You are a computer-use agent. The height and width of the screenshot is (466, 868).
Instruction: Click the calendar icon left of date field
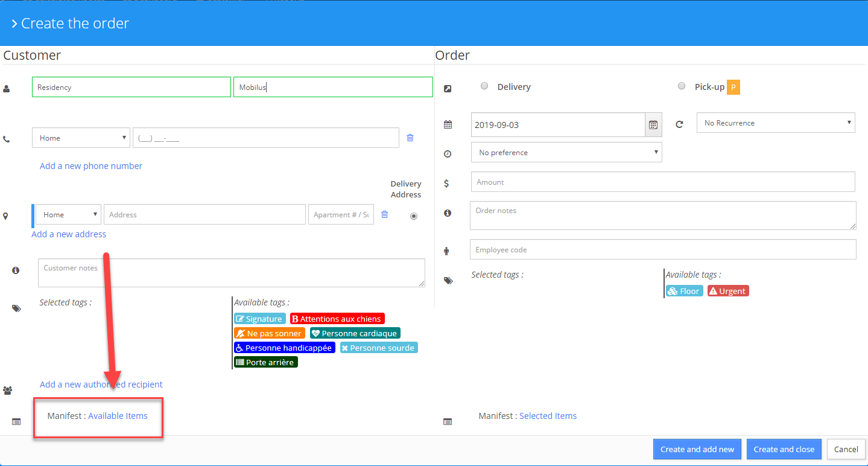(448, 124)
